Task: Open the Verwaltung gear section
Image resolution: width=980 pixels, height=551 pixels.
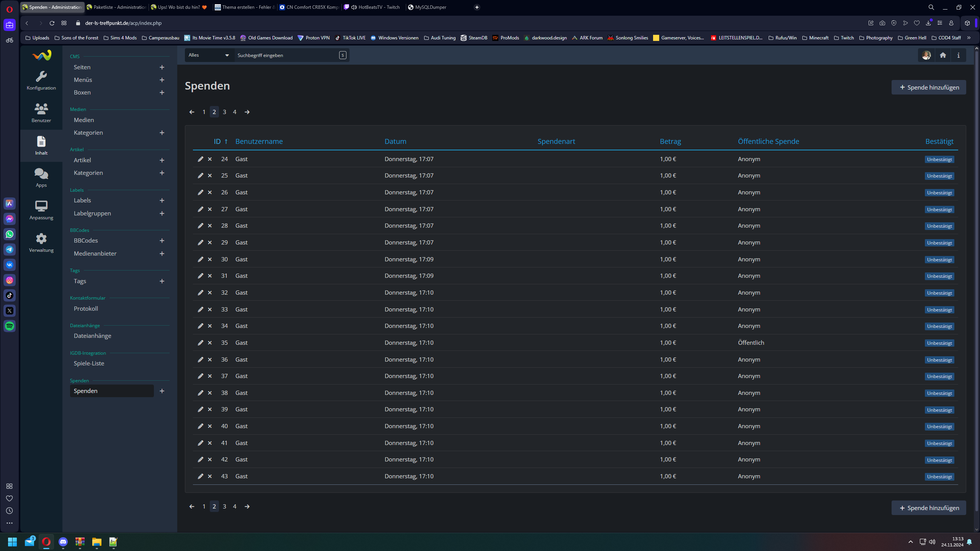Action: coord(41,243)
